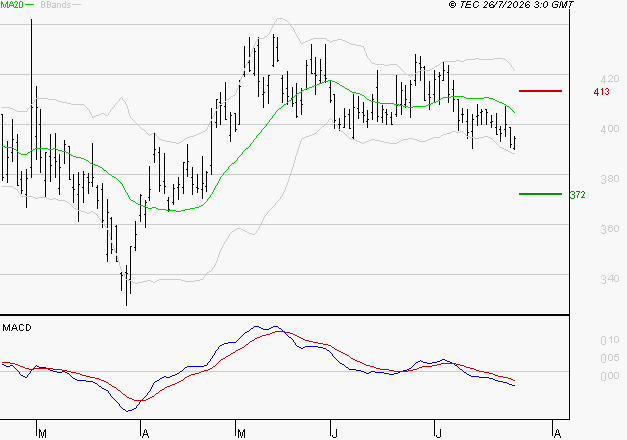Viewport: 627px width, 440px height.
Task: Select the 400 price axis label
Action: (x=610, y=128)
